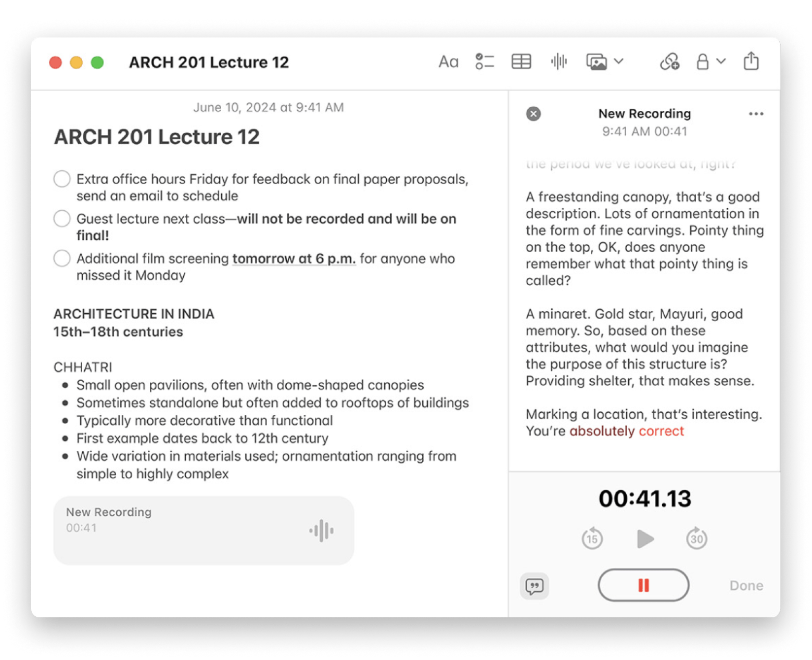This screenshot has height=660, width=812.
Task: Minimize the Notes window with yellow button
Action: pos(76,62)
